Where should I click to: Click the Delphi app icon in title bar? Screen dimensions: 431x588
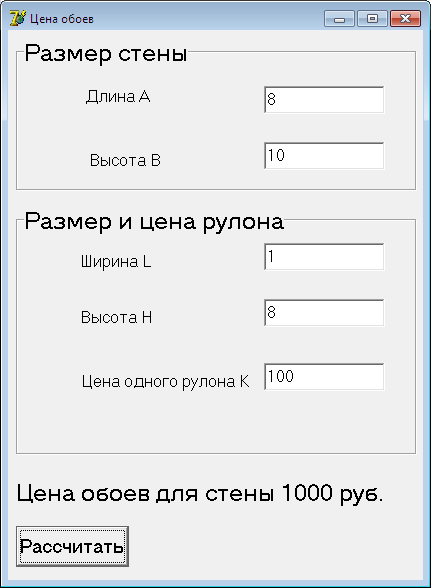(x=17, y=18)
